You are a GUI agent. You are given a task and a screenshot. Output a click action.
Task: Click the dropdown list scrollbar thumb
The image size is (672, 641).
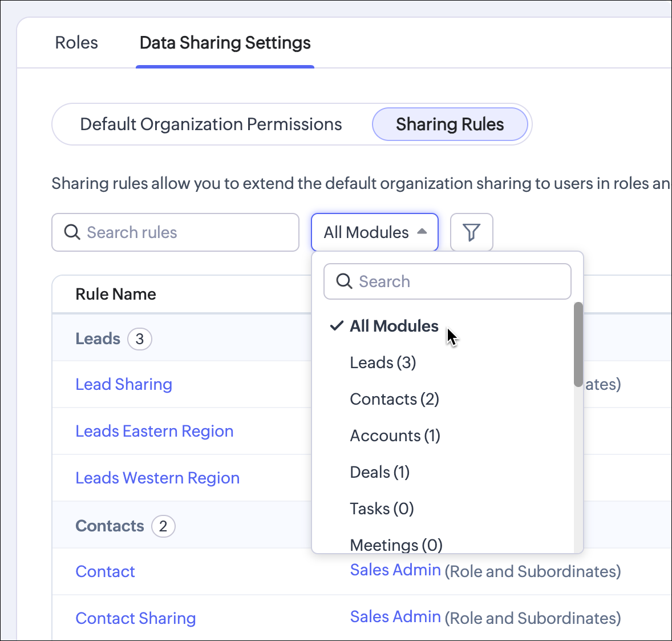tap(578, 344)
